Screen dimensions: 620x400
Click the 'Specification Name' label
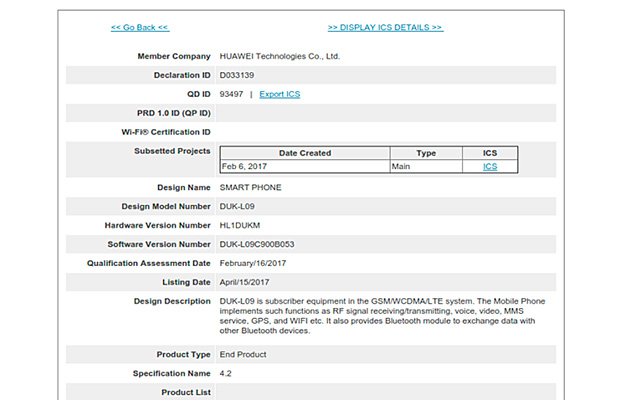tap(172, 374)
